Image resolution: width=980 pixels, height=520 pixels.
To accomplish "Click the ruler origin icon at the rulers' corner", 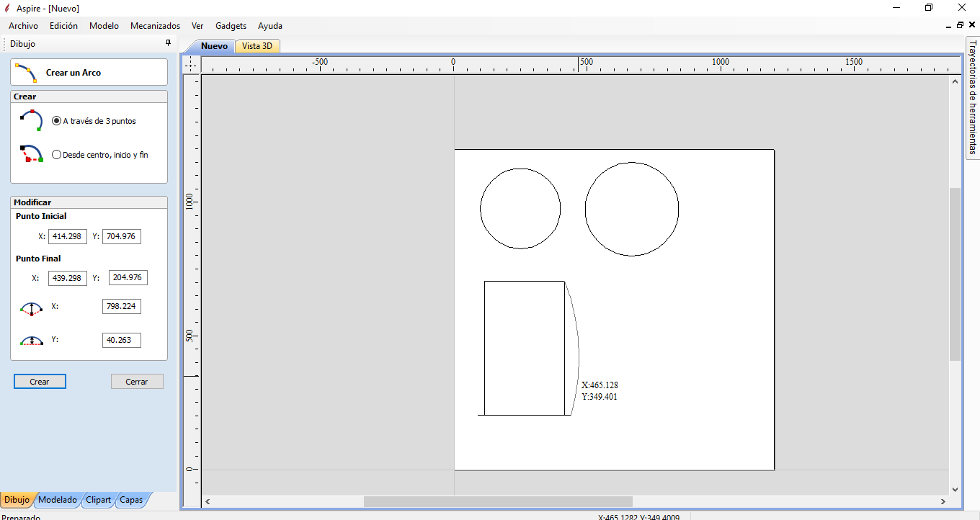I will click(191, 65).
